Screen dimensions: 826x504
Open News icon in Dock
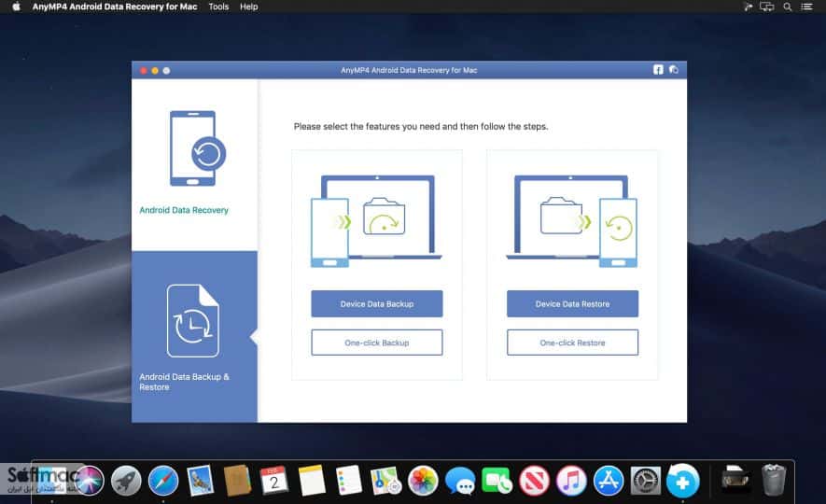[x=534, y=481]
